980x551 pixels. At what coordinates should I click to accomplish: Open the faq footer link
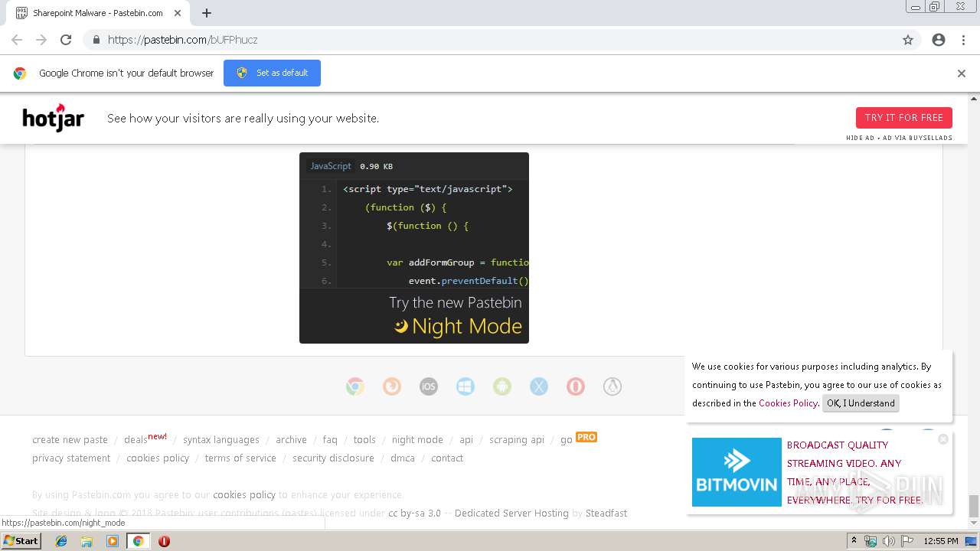click(330, 440)
